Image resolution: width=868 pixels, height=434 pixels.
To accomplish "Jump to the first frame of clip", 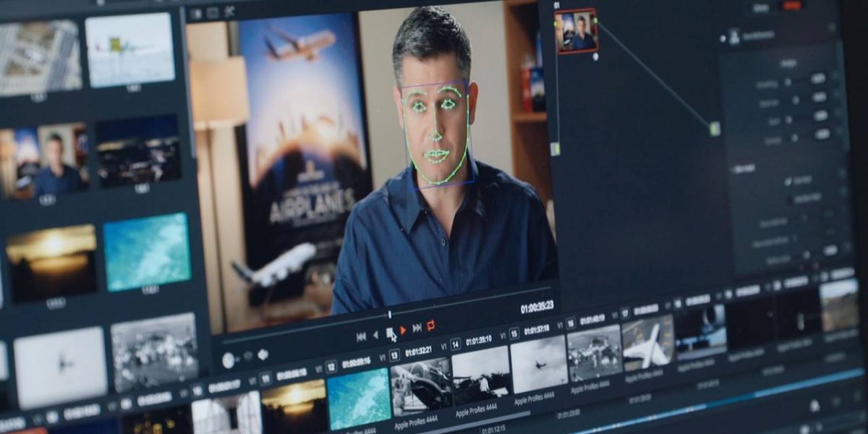I will click(x=361, y=337).
